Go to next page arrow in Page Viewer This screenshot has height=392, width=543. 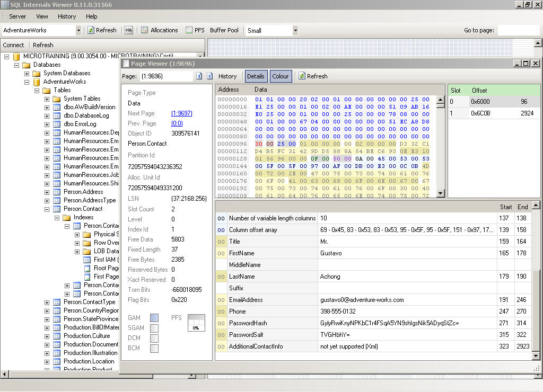(209, 76)
